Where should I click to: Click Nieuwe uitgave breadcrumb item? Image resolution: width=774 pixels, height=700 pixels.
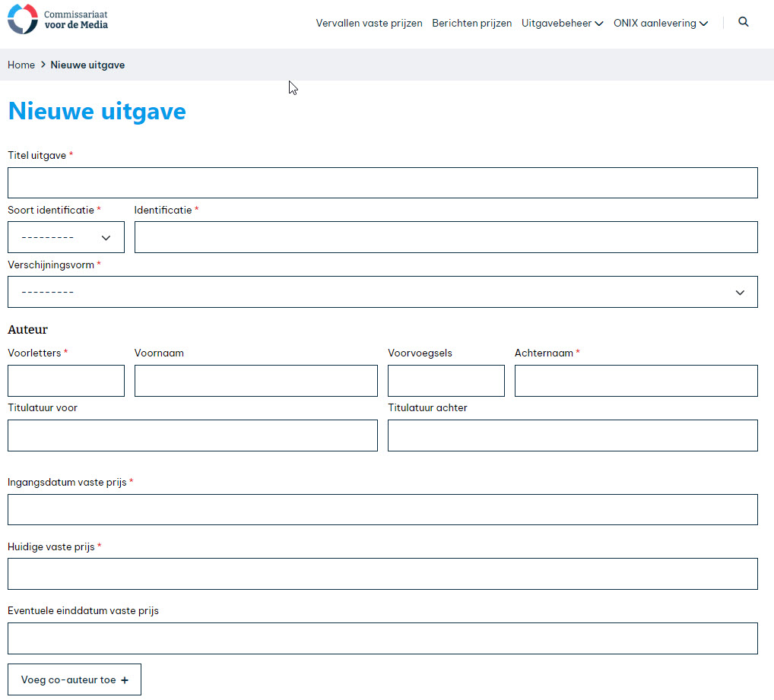click(87, 65)
